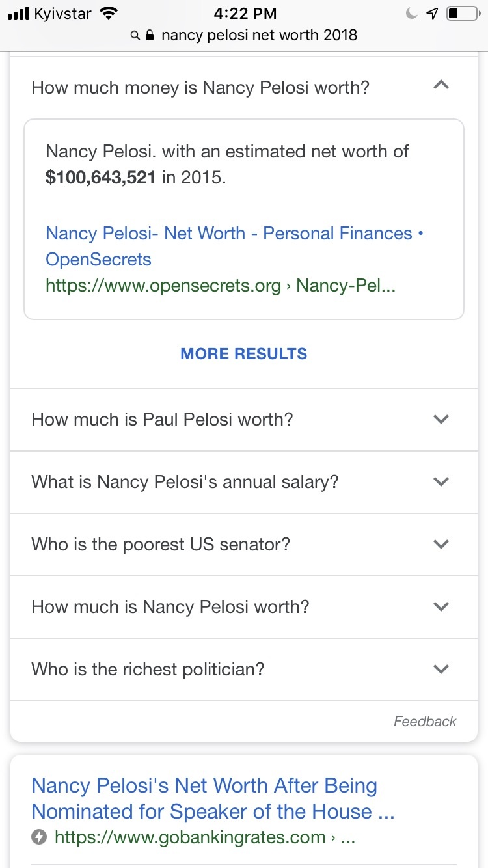
Task: Expand Nancy Pelosi's annual salary question
Action: [441, 482]
